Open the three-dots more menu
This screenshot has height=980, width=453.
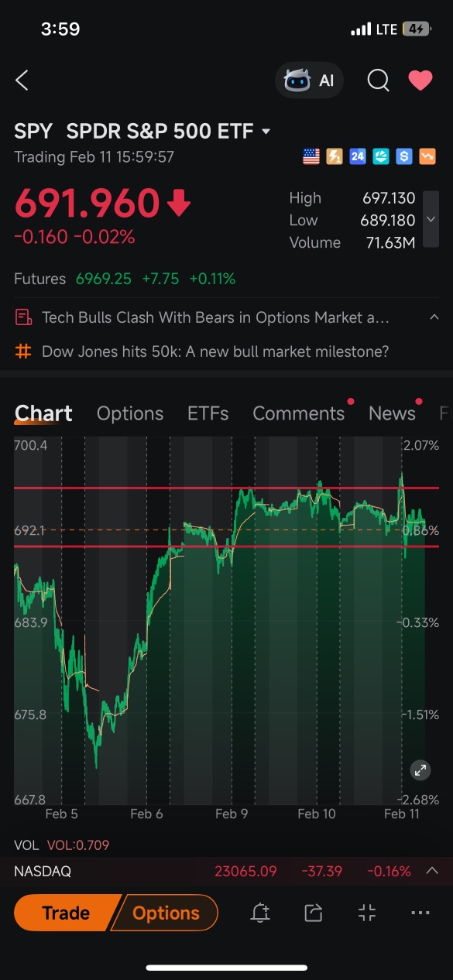420,913
